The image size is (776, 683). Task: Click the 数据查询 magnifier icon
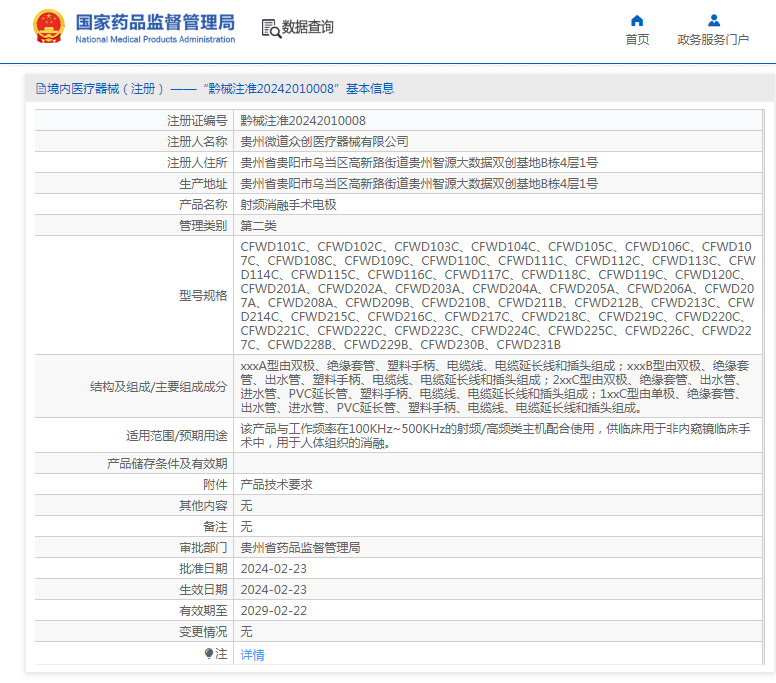click(270, 28)
